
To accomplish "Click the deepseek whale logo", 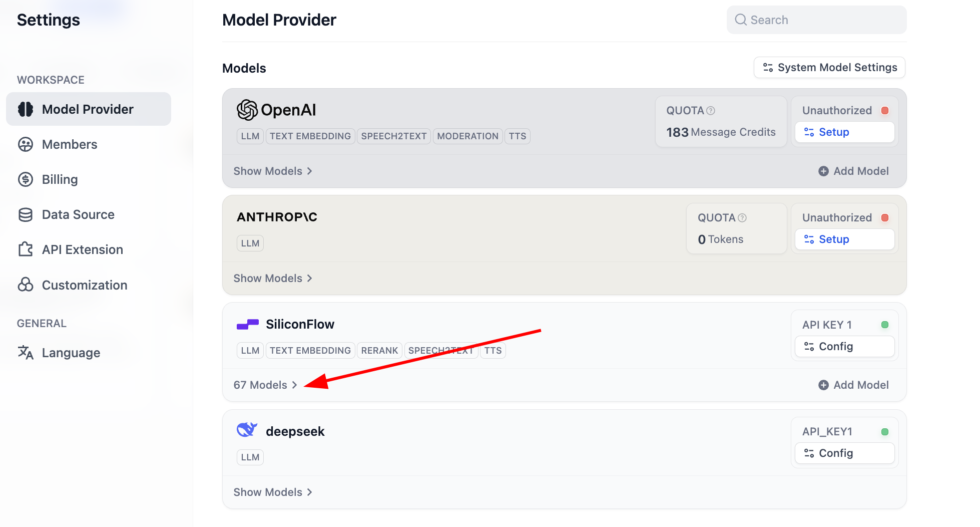I will [x=247, y=430].
